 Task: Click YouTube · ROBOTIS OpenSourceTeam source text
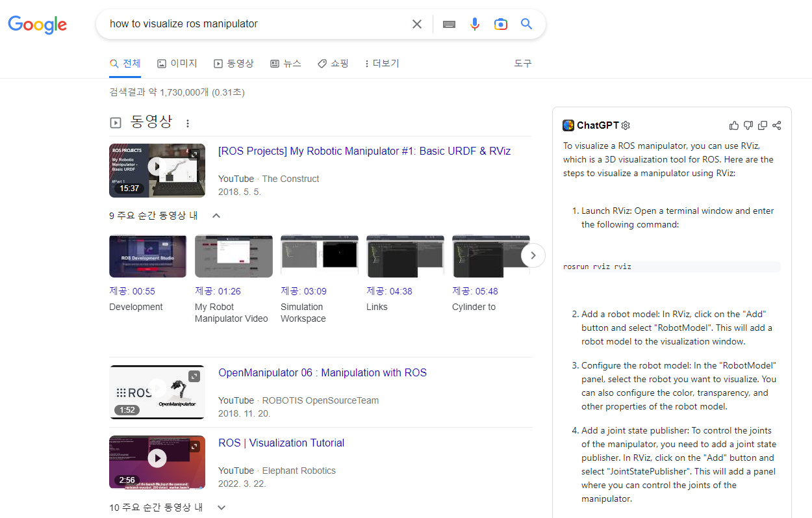298,400
